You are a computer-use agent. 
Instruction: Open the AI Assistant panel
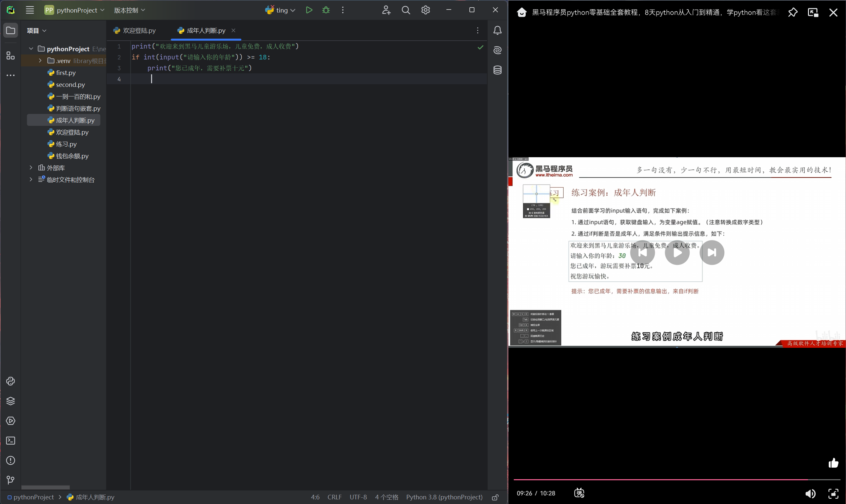point(497,50)
